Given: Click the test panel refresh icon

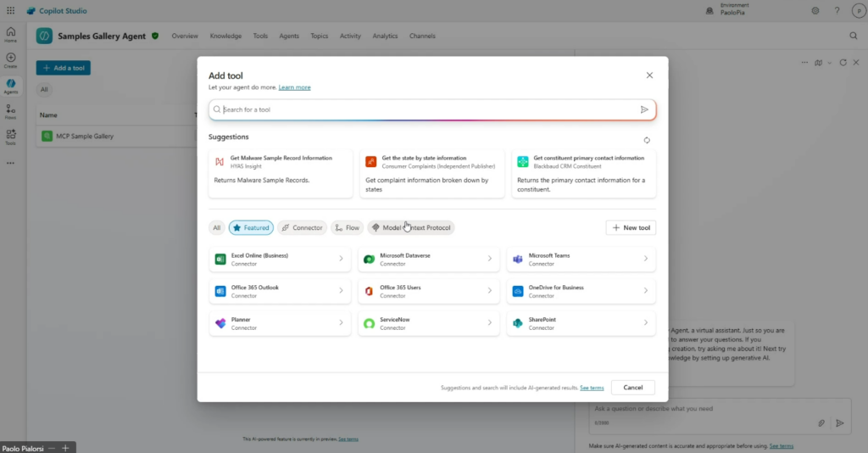Looking at the screenshot, I should coord(843,63).
